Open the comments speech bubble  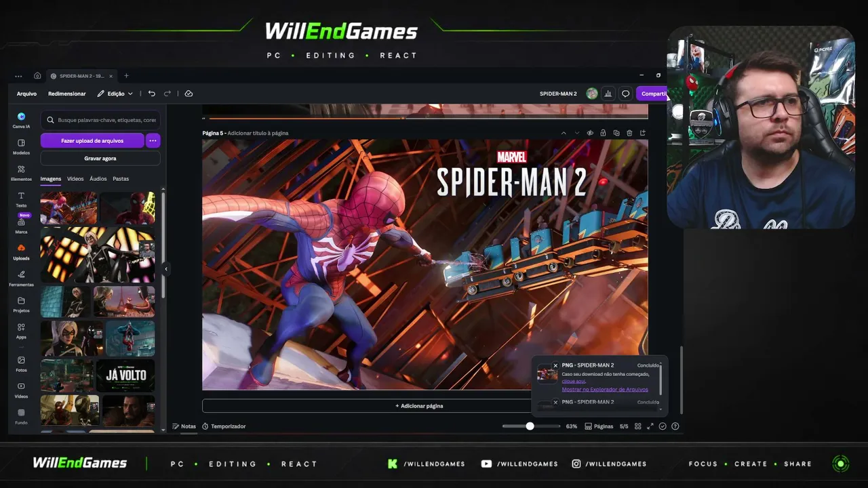tap(626, 94)
